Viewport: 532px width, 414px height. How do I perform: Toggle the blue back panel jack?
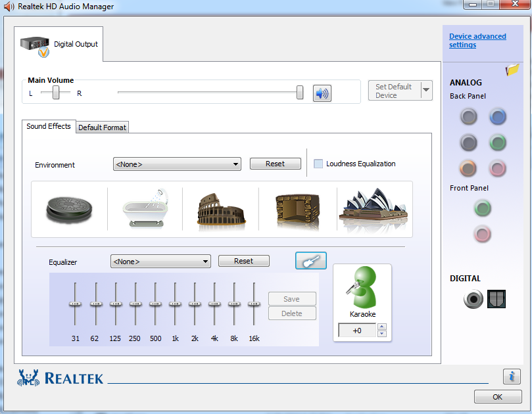[498, 118]
